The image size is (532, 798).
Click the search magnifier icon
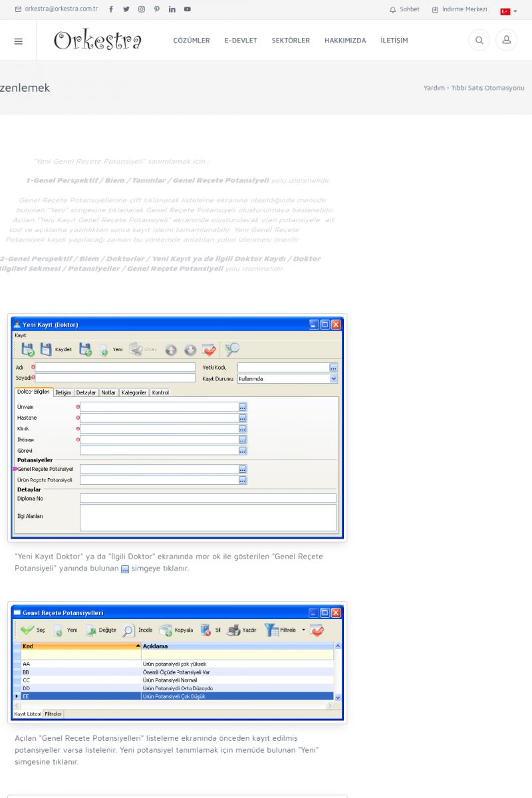479,41
